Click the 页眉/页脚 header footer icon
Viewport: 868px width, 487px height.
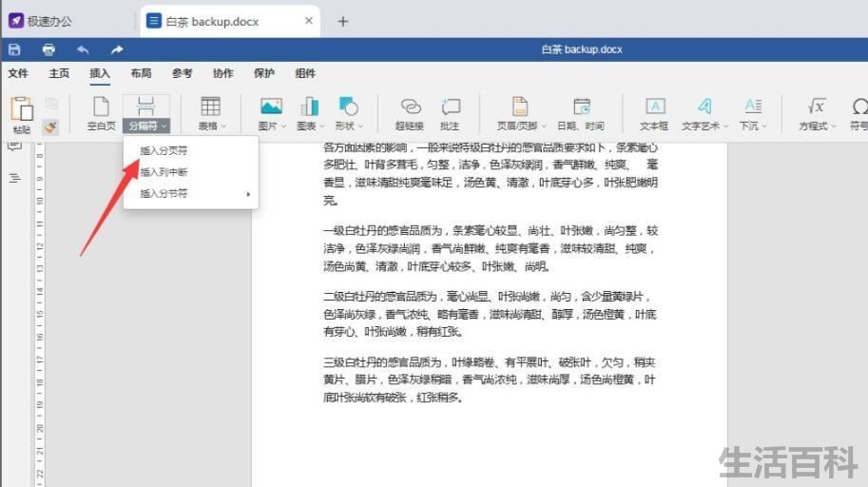coord(520,106)
